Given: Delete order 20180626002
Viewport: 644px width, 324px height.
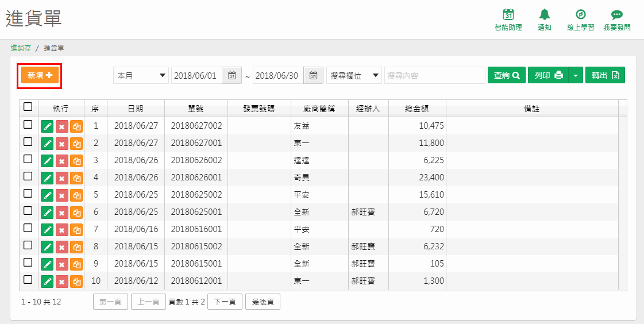Looking at the screenshot, I should [61, 161].
